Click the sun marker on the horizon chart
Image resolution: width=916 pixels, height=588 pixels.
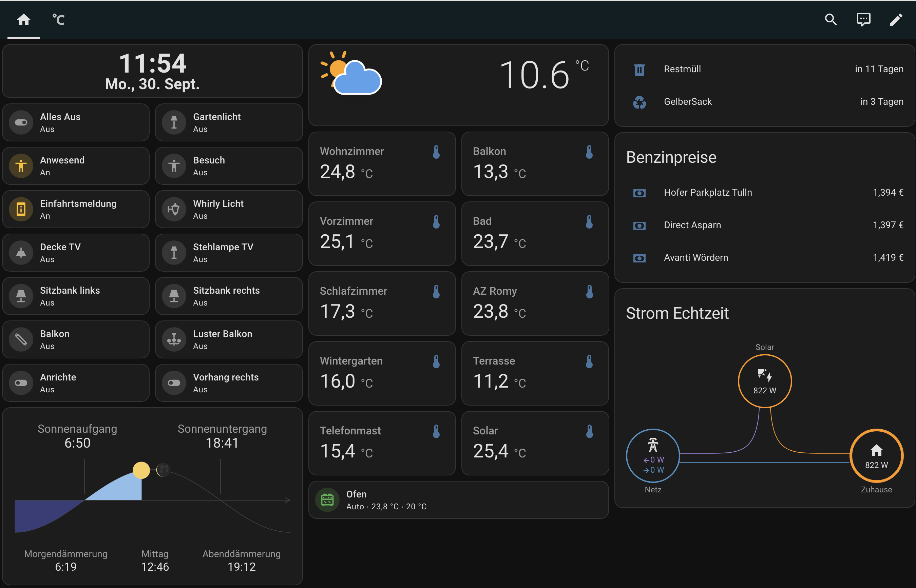click(141, 470)
